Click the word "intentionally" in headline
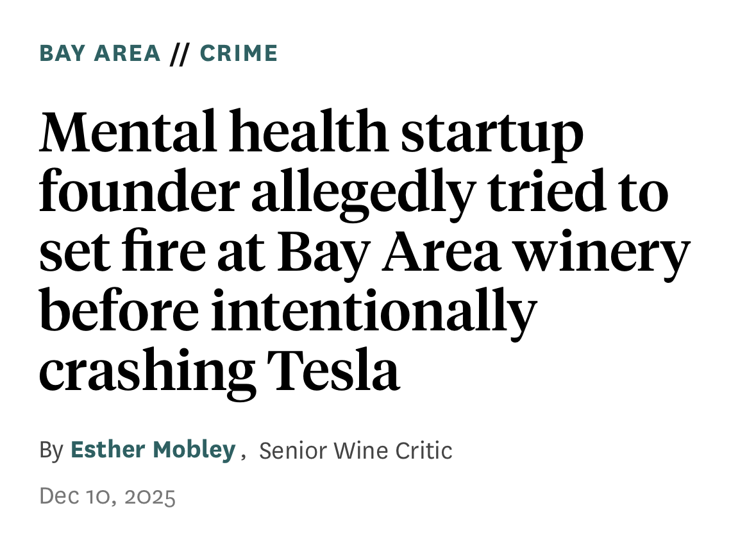This screenshot has width=756, height=535. click(x=373, y=311)
